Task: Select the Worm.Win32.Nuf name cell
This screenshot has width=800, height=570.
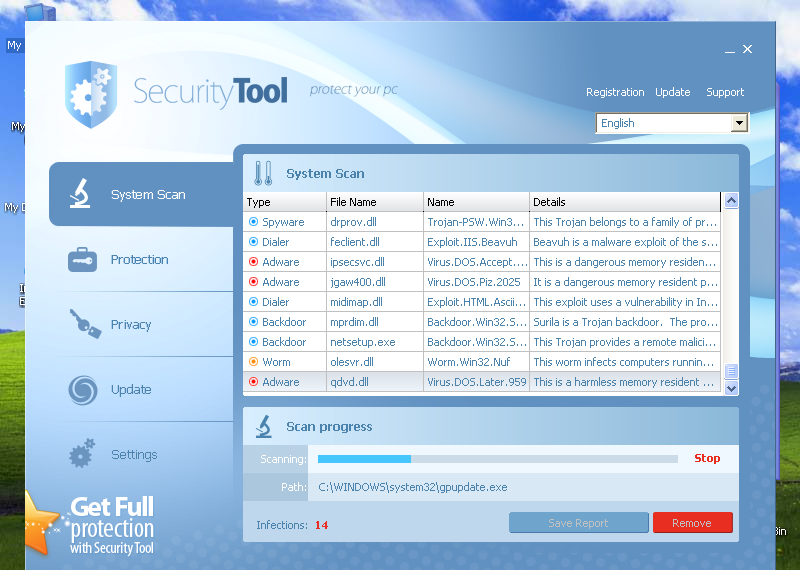Action: coord(477,362)
